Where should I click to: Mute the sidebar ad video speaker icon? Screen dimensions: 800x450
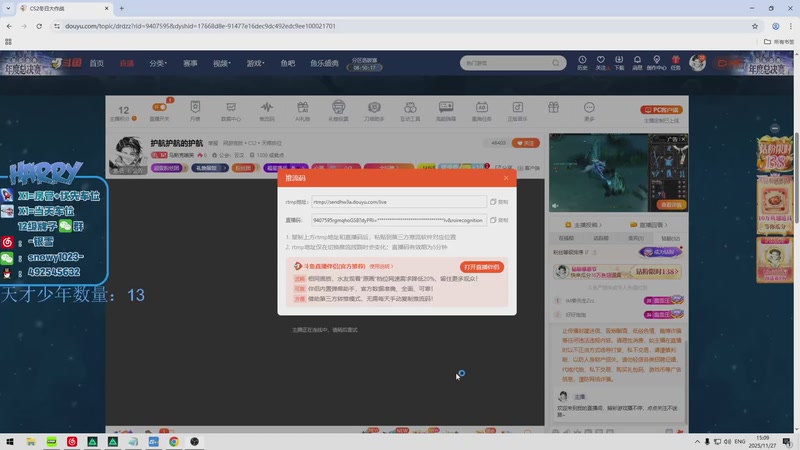pyautogui.click(x=556, y=206)
